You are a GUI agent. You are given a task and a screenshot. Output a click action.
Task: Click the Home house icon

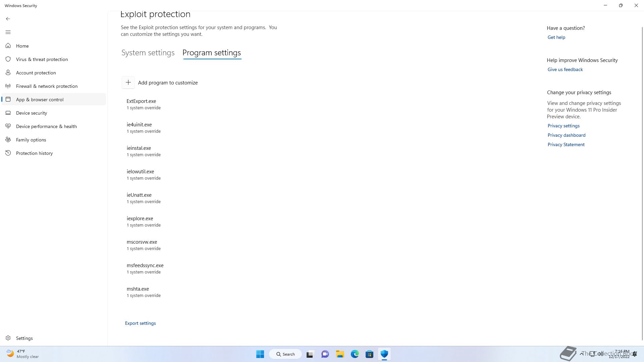[8, 46]
